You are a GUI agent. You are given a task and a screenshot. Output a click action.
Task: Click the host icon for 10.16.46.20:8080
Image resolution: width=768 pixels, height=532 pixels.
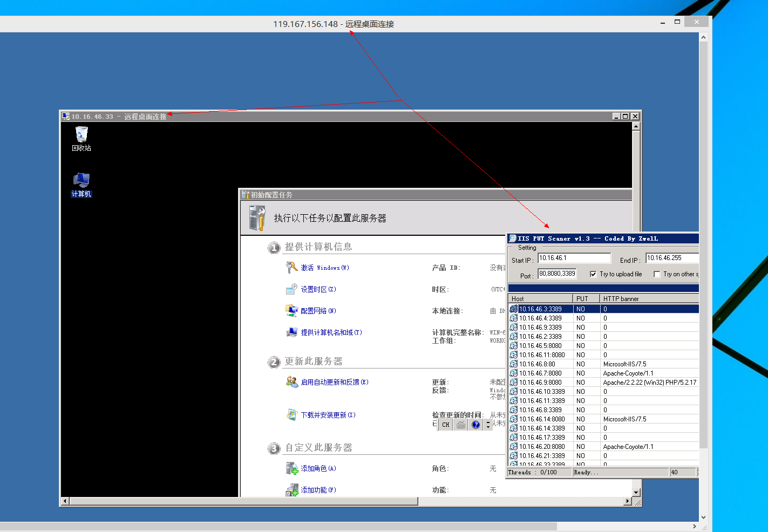click(514, 447)
